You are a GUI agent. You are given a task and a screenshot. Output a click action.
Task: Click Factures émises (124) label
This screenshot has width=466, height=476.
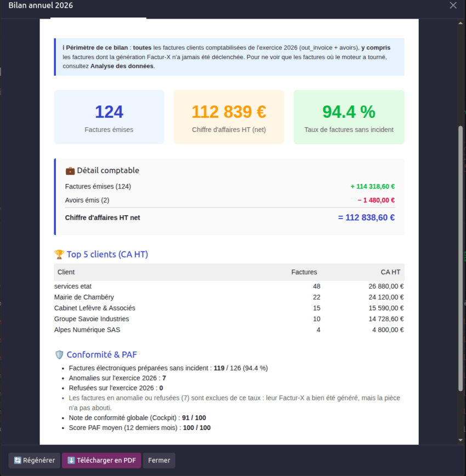[x=98, y=186]
